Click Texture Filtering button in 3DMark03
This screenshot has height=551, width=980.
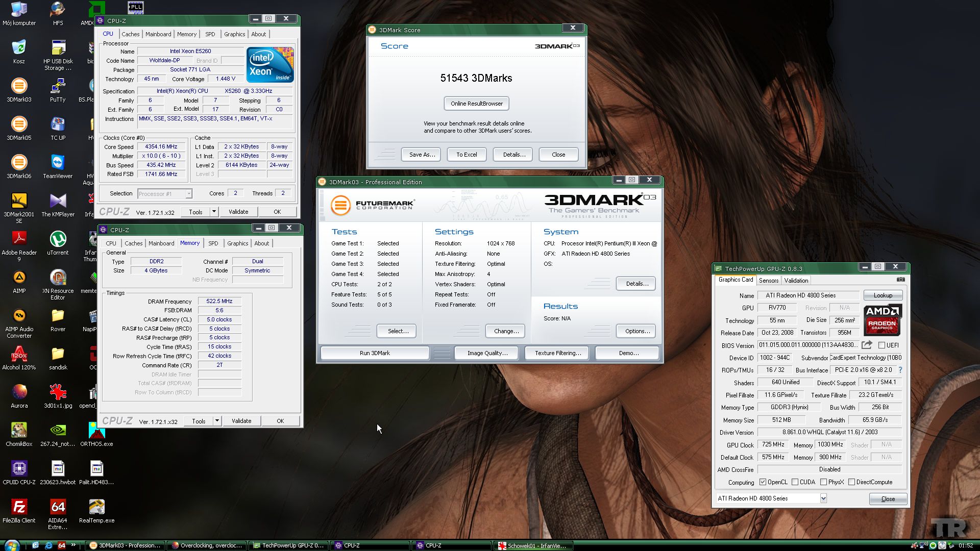coord(558,353)
